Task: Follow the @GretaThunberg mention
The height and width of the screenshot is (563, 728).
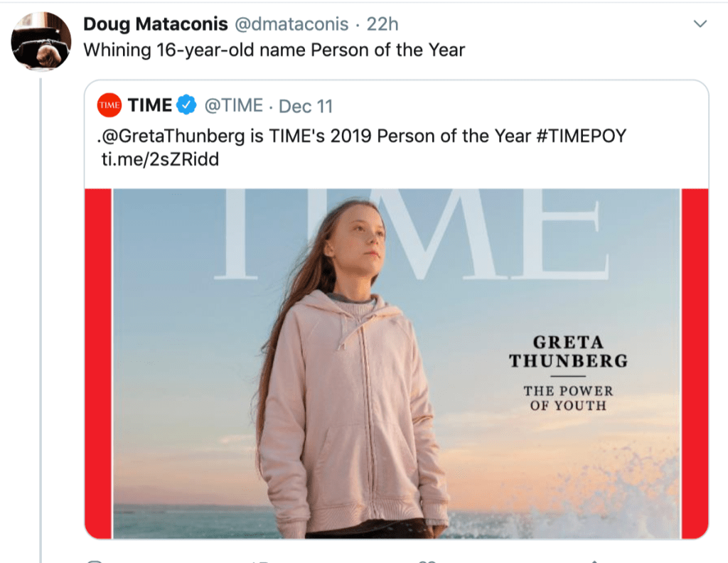Action: click(x=172, y=136)
